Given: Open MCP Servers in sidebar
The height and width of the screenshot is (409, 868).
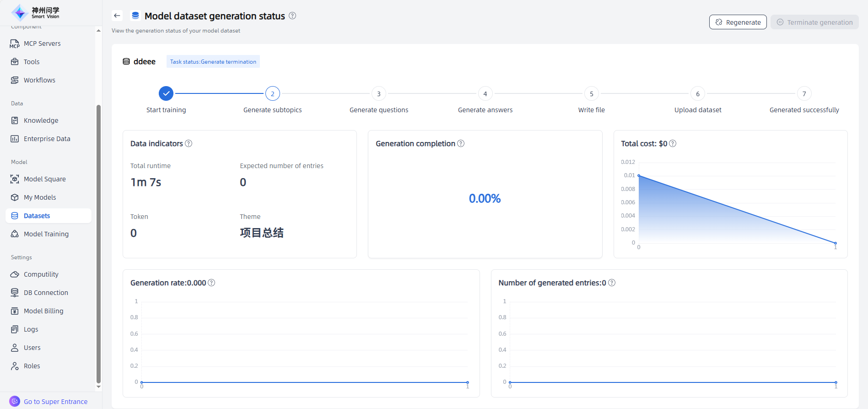Looking at the screenshot, I should 42,44.
